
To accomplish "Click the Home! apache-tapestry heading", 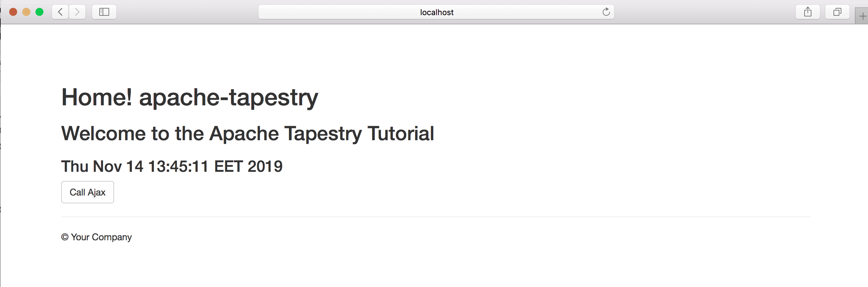I will [190, 98].
